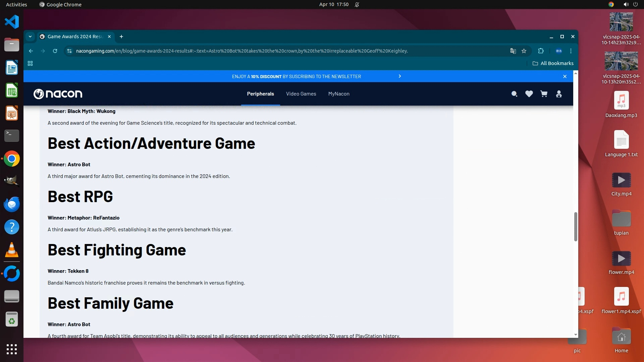Open the shopping cart icon

[544, 94]
